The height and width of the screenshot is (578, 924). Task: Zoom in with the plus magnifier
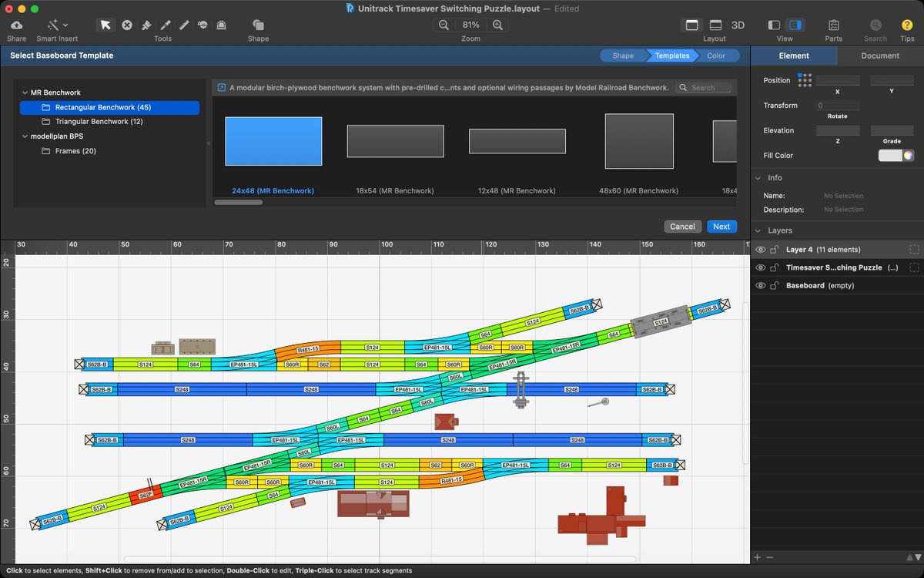pyautogui.click(x=498, y=25)
